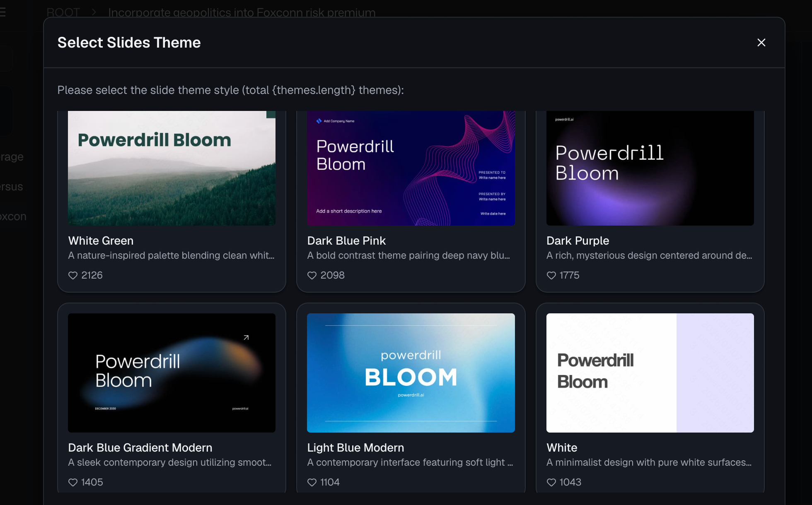
Task: Click the Select Slides Theme heading
Action: click(129, 43)
